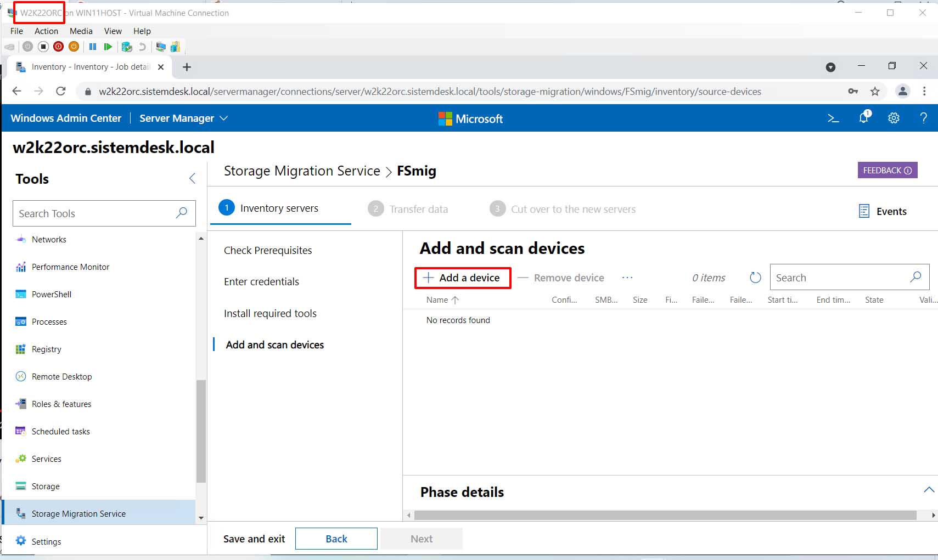Sort devices by the Name column
Image resolution: width=938 pixels, height=560 pixels.
coord(442,300)
